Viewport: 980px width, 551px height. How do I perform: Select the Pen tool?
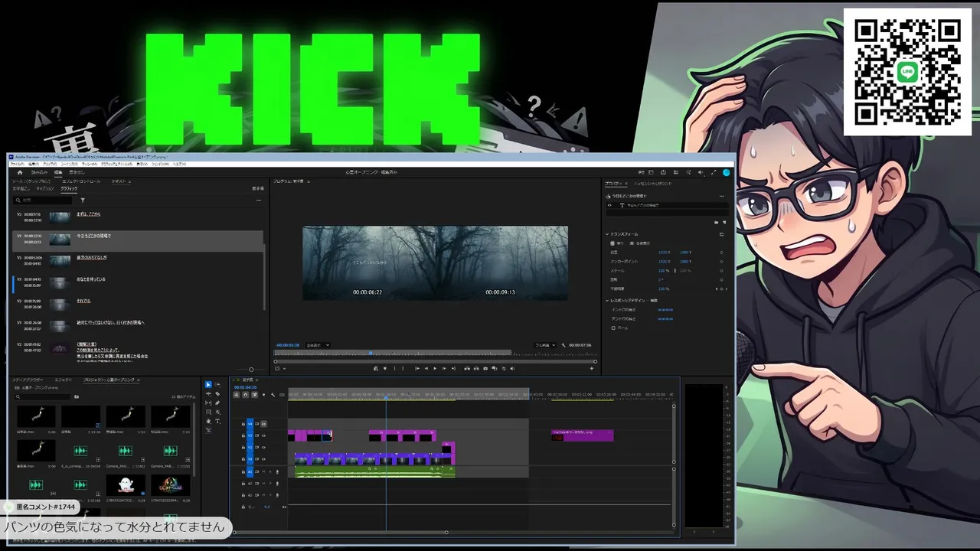(217, 403)
